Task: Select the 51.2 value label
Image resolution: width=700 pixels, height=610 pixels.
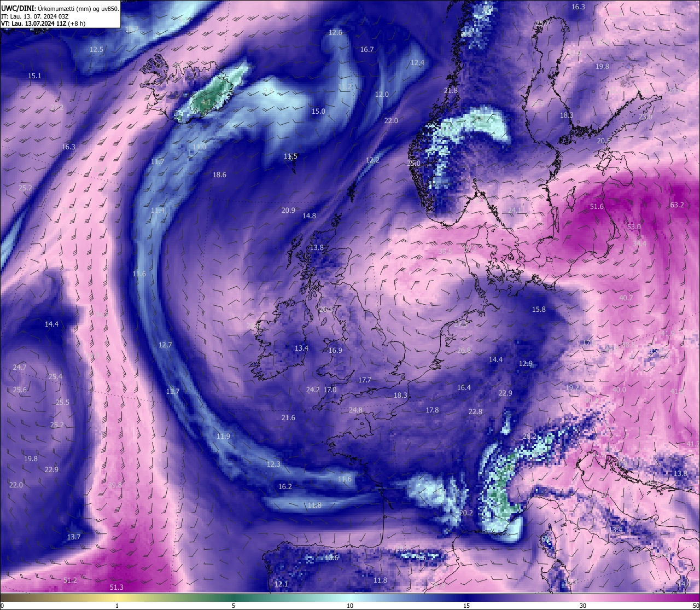Action: (70, 580)
